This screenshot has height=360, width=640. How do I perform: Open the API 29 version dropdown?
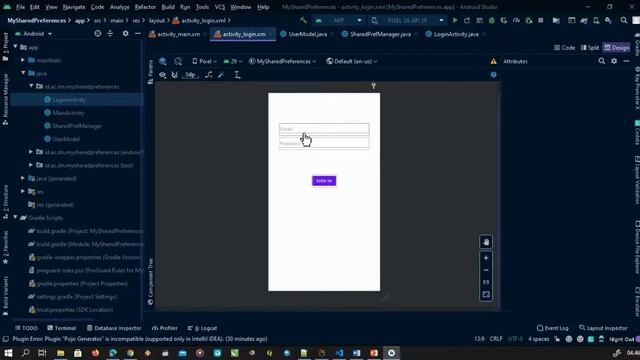pyautogui.click(x=233, y=61)
